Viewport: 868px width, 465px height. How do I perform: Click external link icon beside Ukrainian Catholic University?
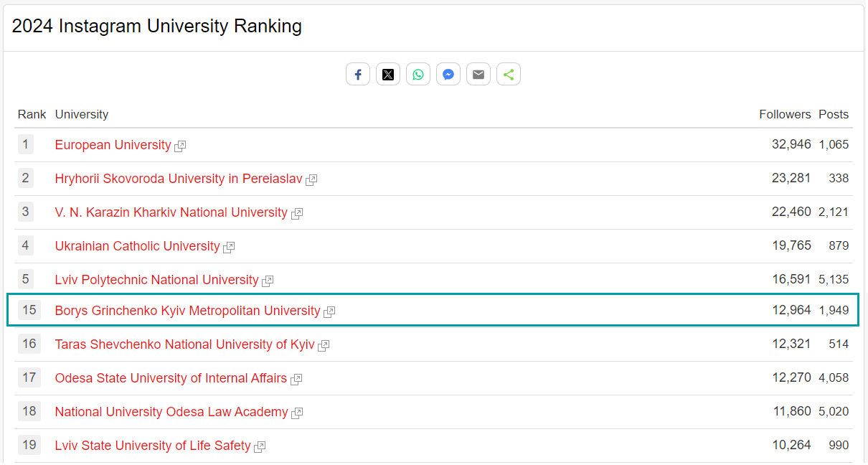(x=229, y=247)
